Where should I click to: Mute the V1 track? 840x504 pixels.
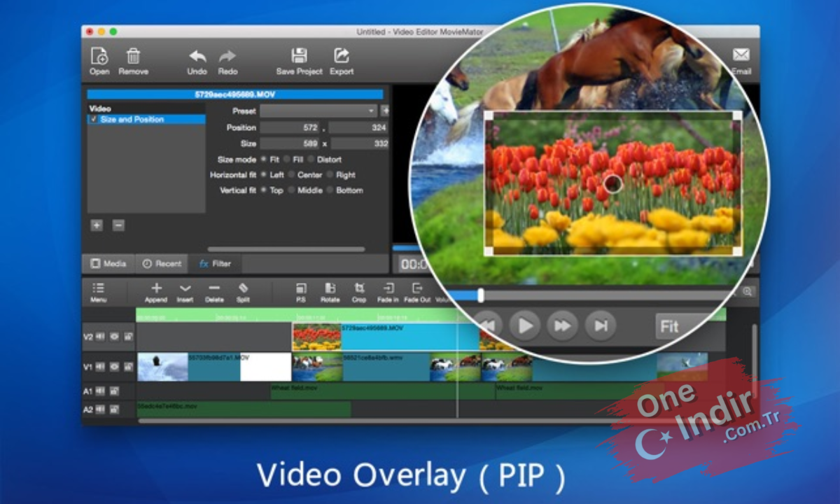click(x=100, y=366)
